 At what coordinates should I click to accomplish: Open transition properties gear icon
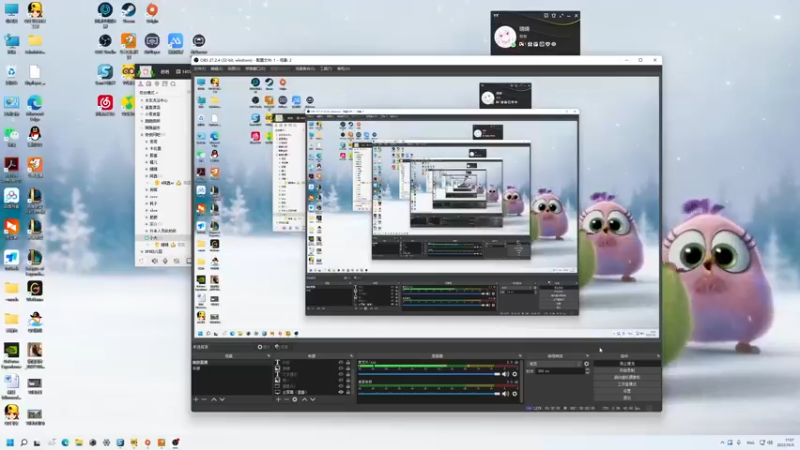click(x=586, y=364)
